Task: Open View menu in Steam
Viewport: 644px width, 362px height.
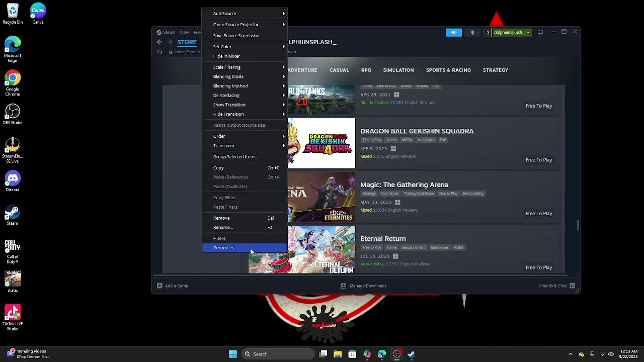Action: pos(185,32)
